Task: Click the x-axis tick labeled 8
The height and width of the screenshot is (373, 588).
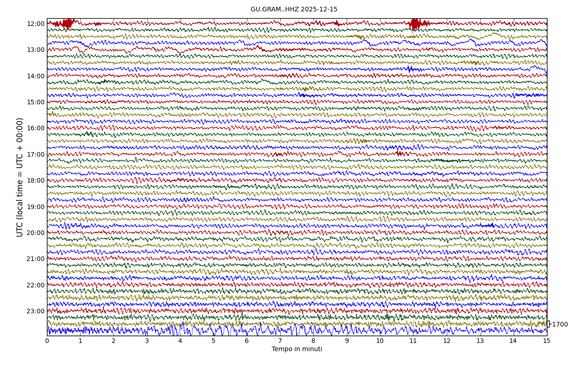Action: tap(313, 341)
